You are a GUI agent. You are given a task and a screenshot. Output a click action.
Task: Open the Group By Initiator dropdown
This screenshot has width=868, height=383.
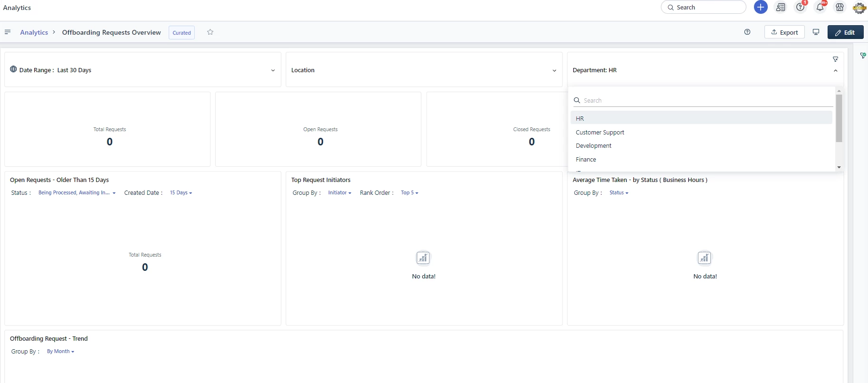(339, 193)
